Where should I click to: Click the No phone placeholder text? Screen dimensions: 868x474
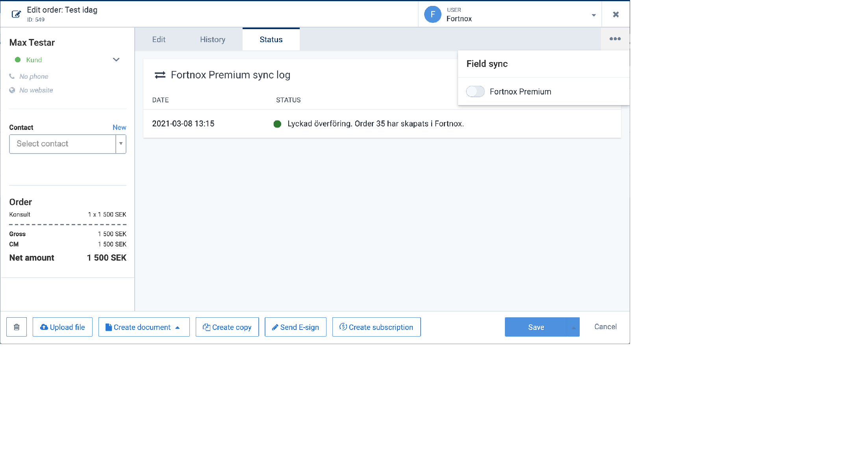(34, 76)
